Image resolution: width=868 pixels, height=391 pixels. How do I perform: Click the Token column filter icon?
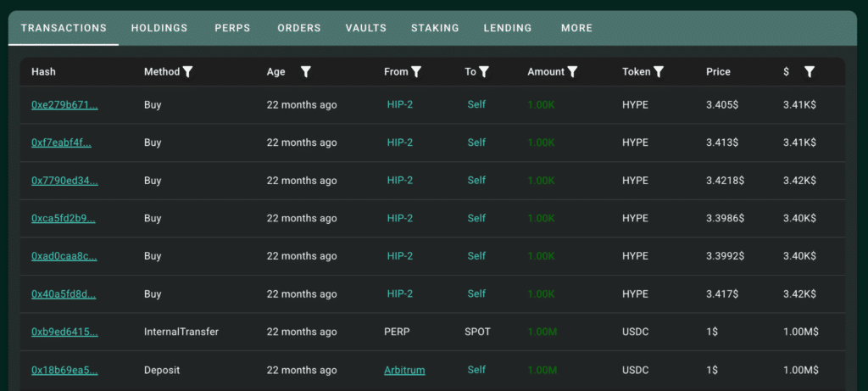[x=658, y=72]
